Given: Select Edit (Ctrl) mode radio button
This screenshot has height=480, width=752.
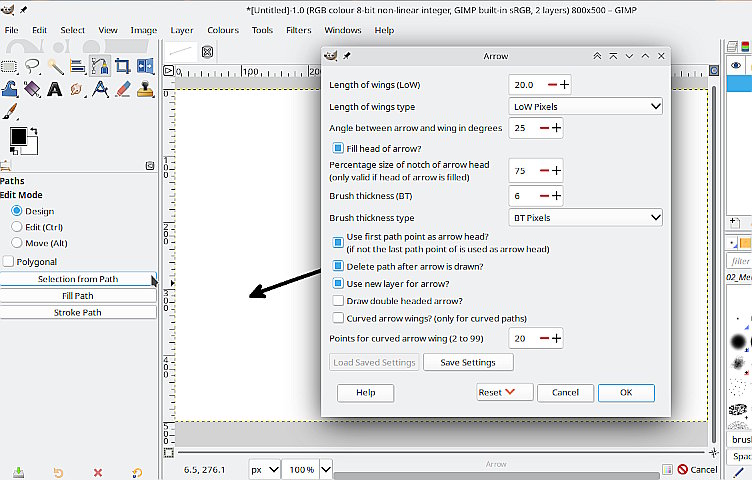Looking at the screenshot, I should pyautogui.click(x=17, y=227).
